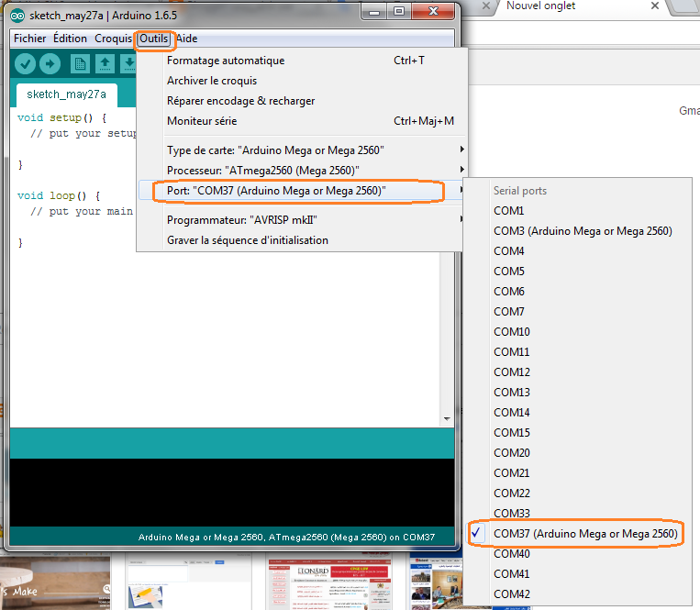700x610 pixels.
Task: Select Réparer encodage & recharger
Action: (x=302, y=101)
